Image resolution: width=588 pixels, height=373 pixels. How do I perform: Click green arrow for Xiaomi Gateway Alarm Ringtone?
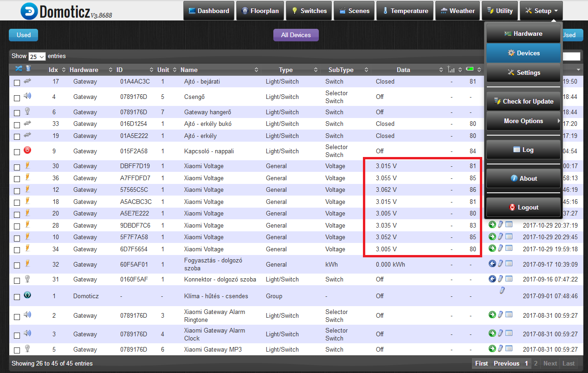click(x=492, y=314)
